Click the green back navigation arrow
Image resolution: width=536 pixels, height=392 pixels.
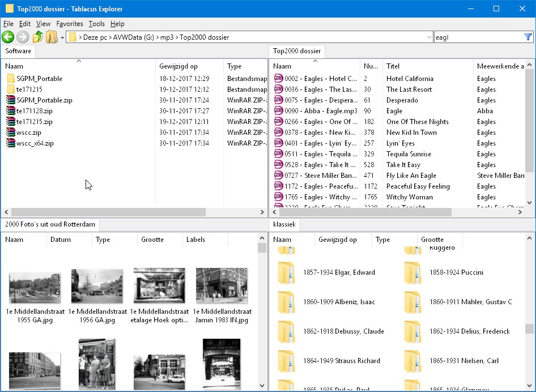point(8,37)
